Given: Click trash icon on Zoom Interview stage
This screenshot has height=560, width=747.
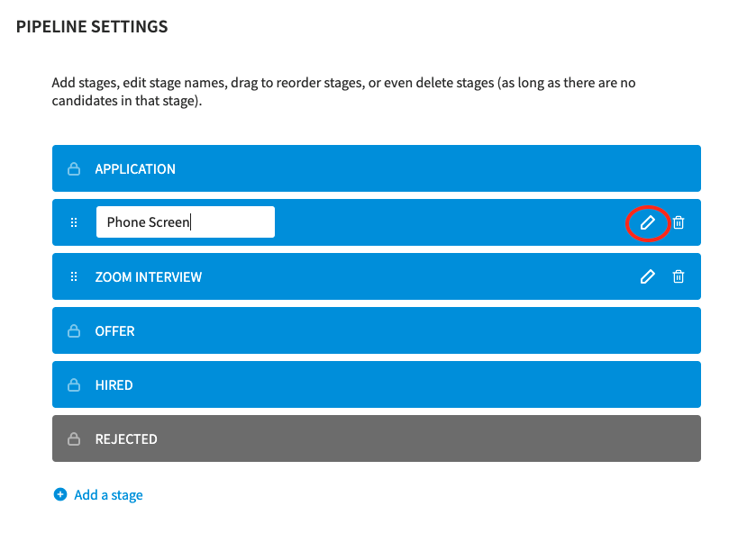Looking at the screenshot, I should click(x=679, y=276).
